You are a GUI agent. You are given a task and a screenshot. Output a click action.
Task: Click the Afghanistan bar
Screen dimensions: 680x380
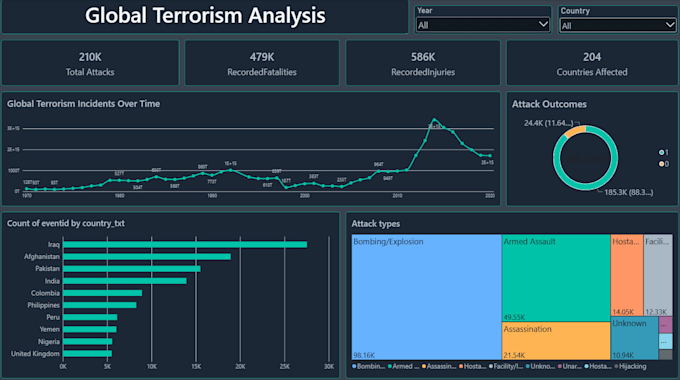point(147,257)
